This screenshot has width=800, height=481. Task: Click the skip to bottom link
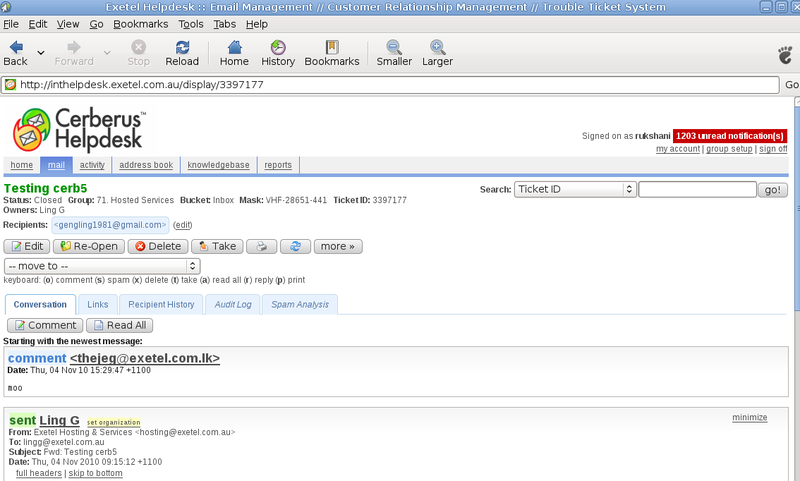click(x=95, y=473)
